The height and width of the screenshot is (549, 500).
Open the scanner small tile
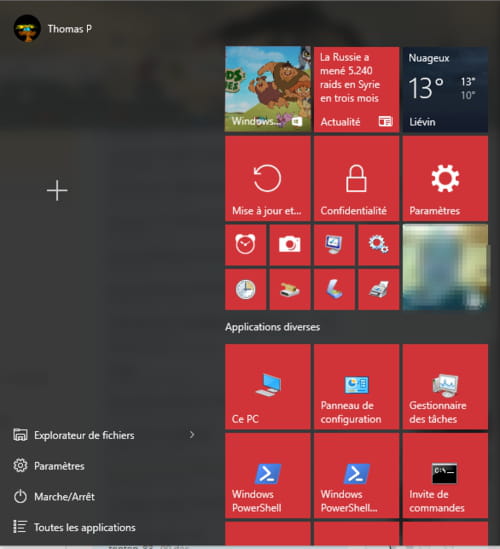click(334, 289)
